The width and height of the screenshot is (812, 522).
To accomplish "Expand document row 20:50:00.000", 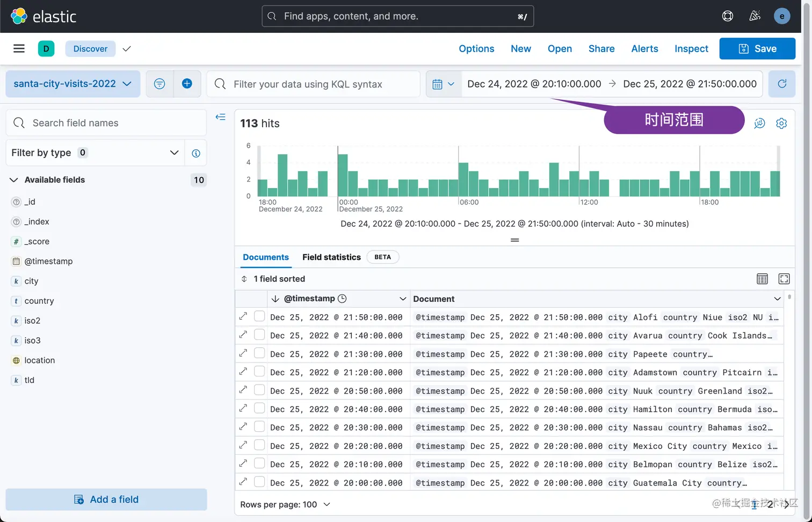I will coord(243,390).
